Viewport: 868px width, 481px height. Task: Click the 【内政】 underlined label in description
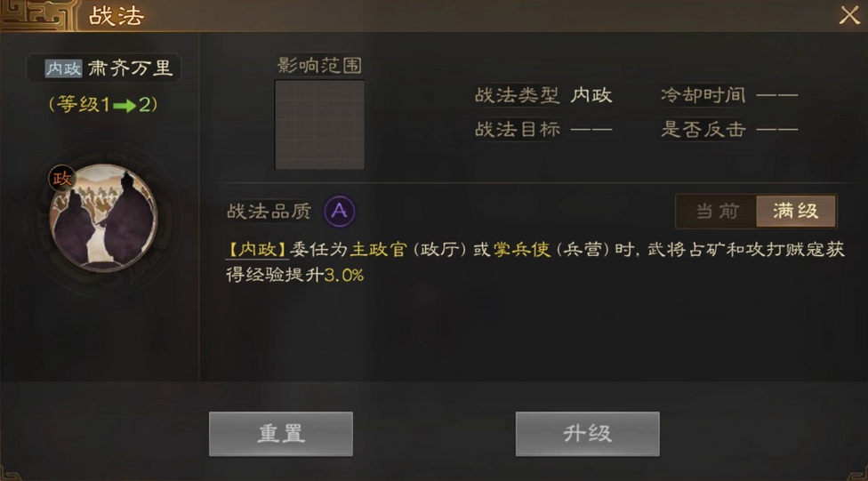257,250
